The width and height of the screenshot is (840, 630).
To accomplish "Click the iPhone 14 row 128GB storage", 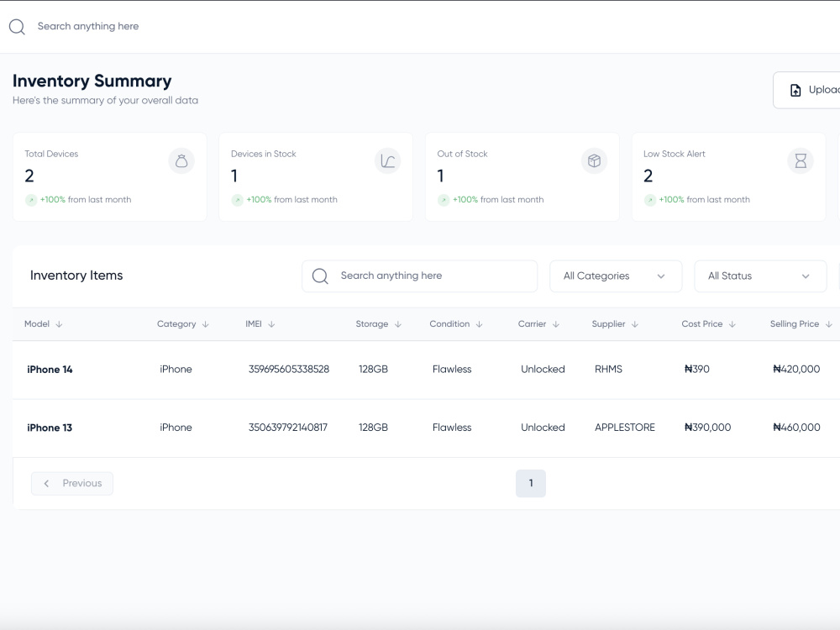I will 374,370.
